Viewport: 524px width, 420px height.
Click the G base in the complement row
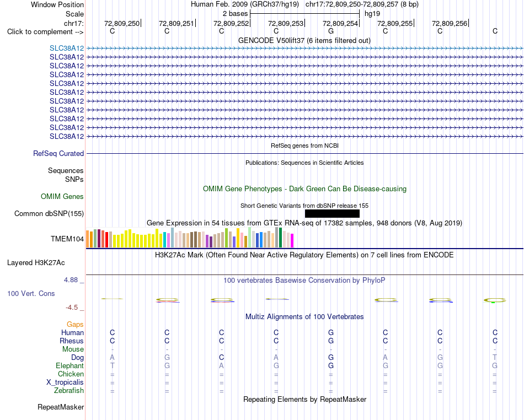(x=331, y=31)
